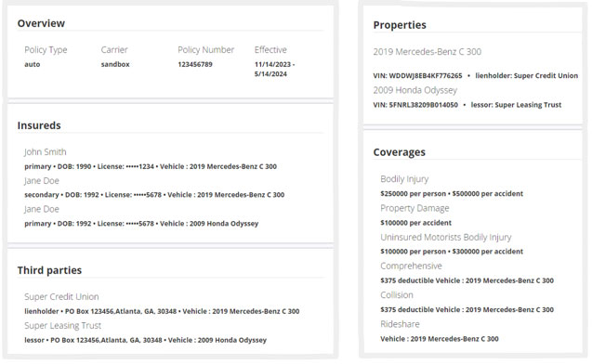Click the Properties section heading
Viewport: 592px width, 364px height.
point(400,25)
